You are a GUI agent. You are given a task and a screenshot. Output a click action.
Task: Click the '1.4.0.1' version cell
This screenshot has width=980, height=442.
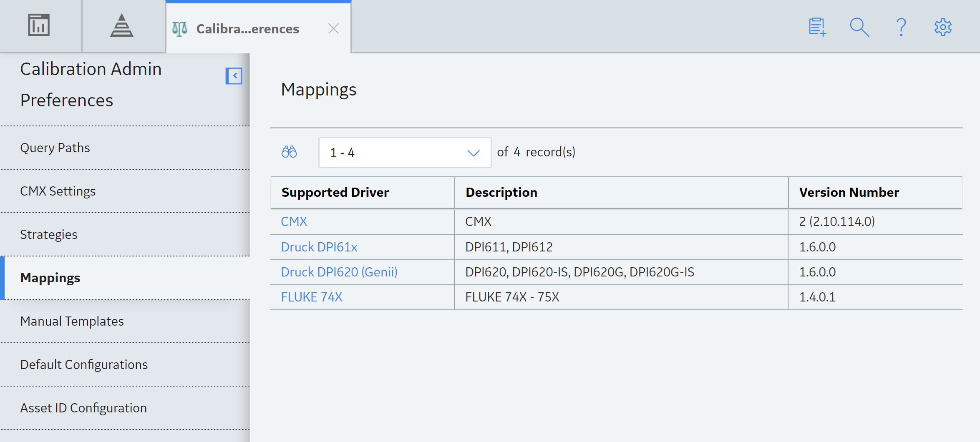875,297
